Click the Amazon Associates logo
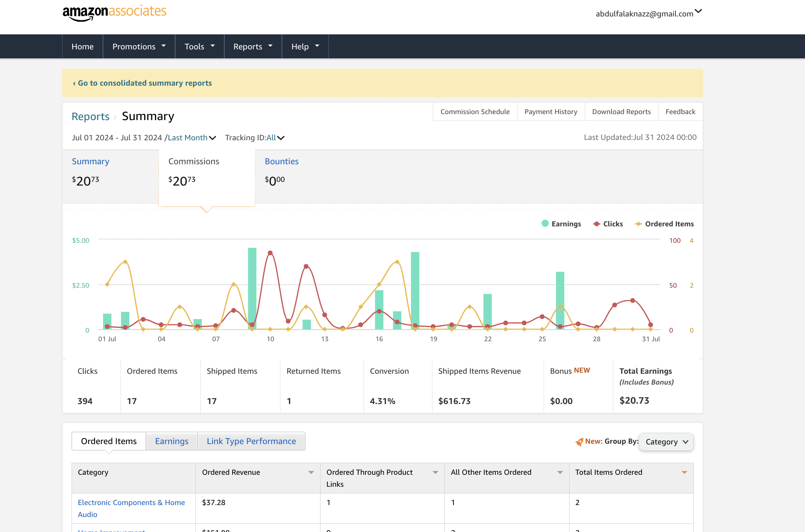Viewport: 805px width, 532px height. [x=114, y=13]
